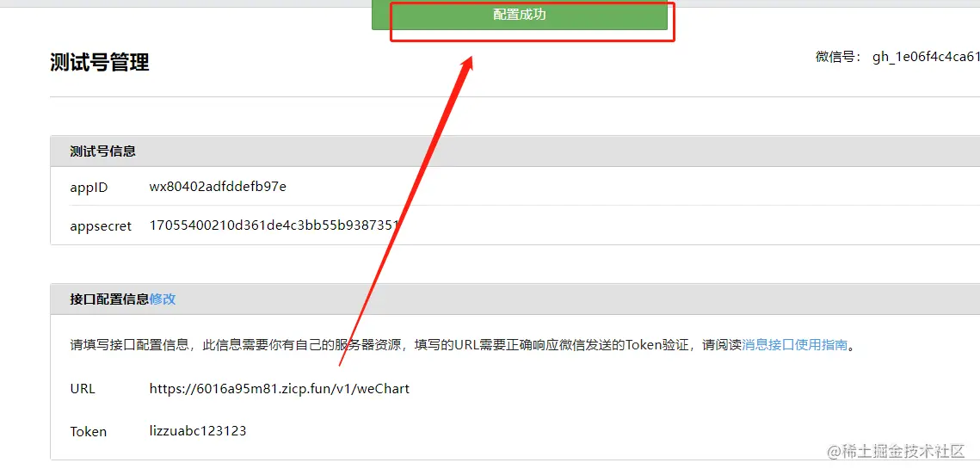Click the appID label
The width and height of the screenshot is (980, 475).
pyautogui.click(x=89, y=187)
